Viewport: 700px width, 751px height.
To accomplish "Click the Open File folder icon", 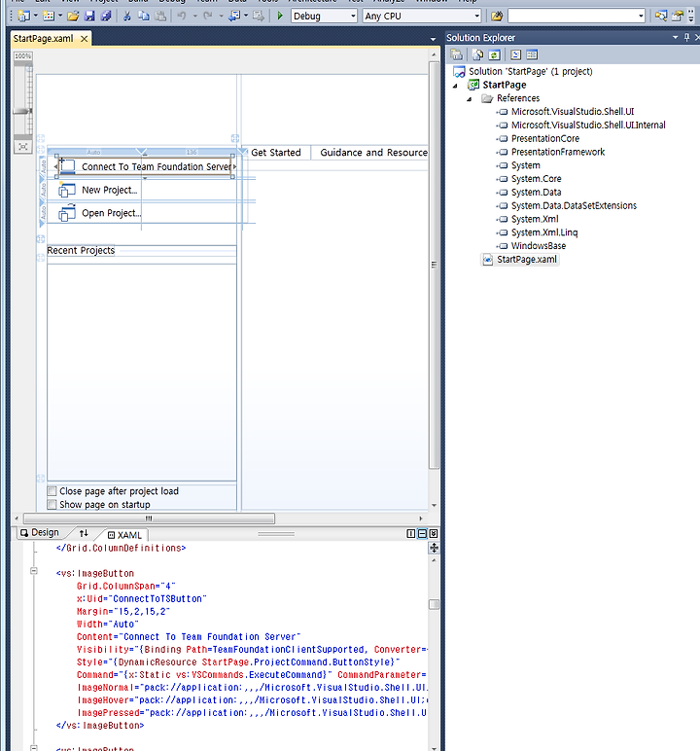I will pos(73,16).
